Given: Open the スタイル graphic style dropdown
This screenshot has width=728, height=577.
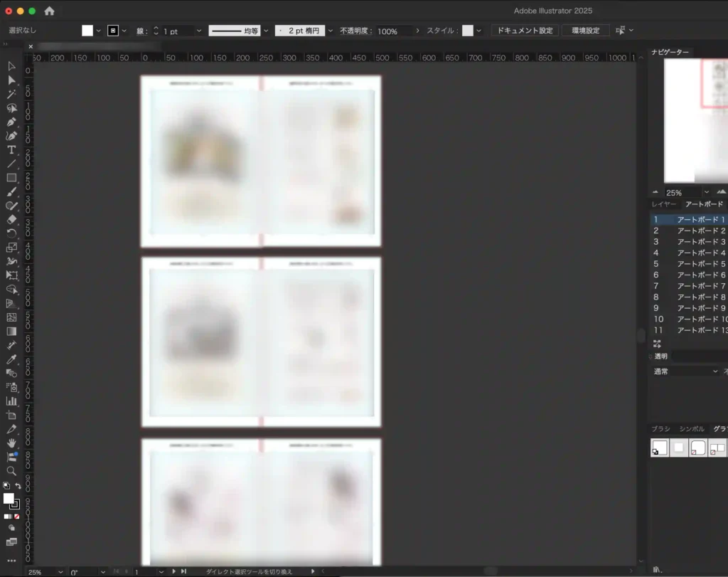Looking at the screenshot, I should 478,31.
